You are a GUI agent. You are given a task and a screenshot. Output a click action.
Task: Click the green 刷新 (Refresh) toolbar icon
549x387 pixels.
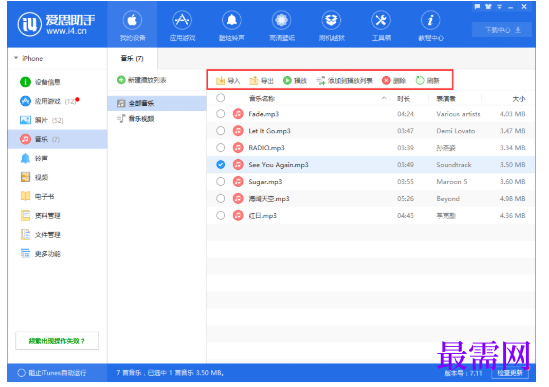tap(420, 81)
